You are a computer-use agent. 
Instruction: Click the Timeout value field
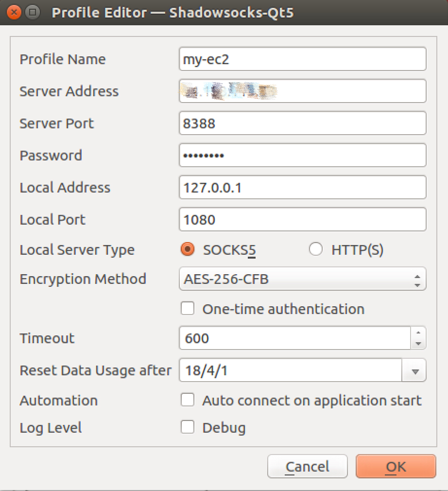point(295,338)
